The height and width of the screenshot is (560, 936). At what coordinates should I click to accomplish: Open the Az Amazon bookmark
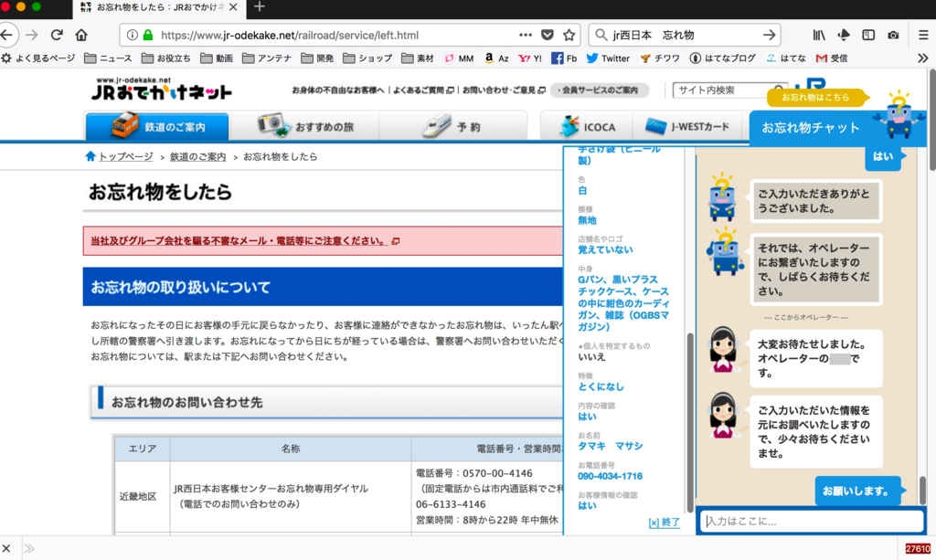496,58
